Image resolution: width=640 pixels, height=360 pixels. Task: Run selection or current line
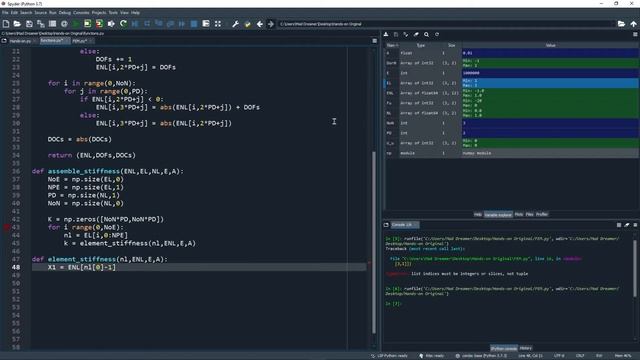pos(111,24)
